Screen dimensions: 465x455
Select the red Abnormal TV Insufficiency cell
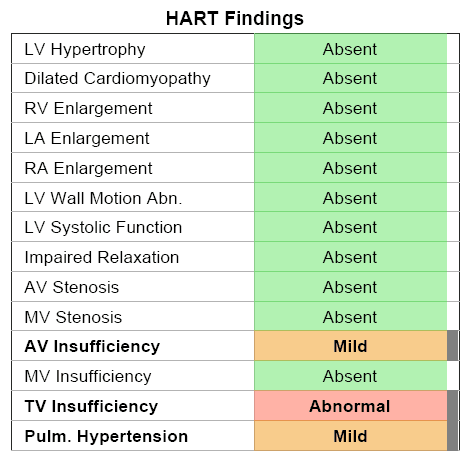coord(350,406)
